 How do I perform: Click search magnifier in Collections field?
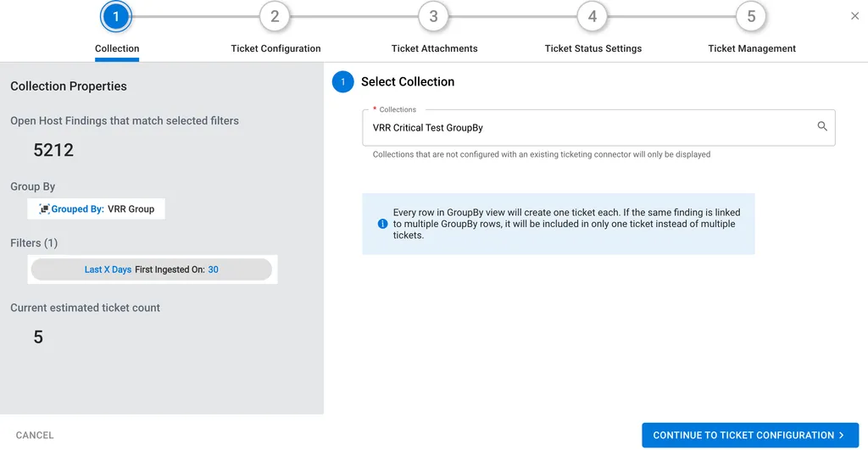pyautogui.click(x=822, y=126)
